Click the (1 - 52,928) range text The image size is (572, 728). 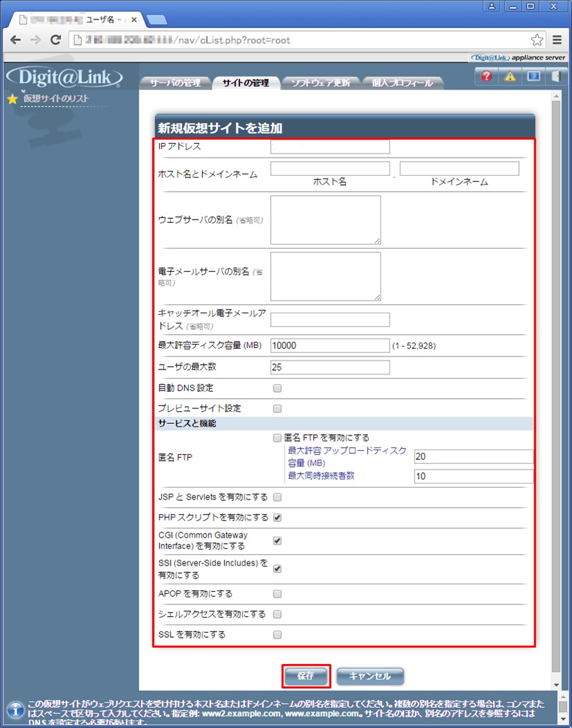[x=414, y=346]
